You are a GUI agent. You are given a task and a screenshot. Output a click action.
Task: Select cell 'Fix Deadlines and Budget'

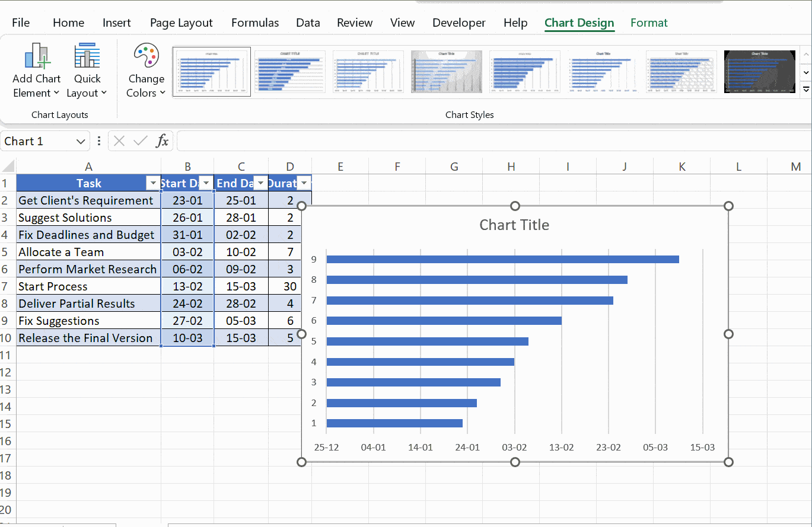(x=88, y=235)
